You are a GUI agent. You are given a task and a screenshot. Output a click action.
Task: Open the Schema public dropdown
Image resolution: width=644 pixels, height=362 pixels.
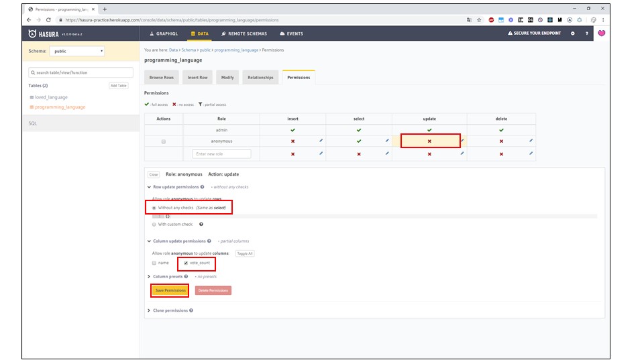point(77,51)
